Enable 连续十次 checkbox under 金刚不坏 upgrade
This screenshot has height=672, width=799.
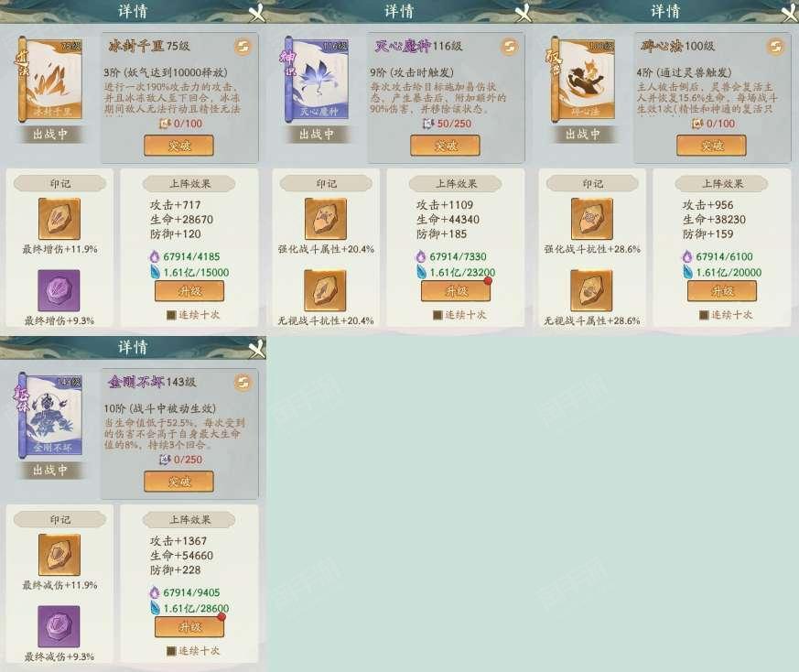tap(172, 651)
